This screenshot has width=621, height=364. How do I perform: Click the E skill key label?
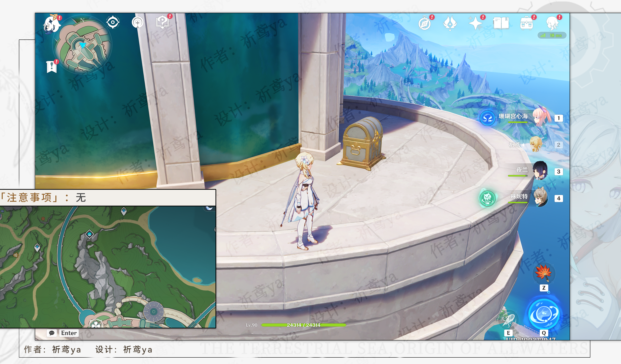click(x=508, y=333)
